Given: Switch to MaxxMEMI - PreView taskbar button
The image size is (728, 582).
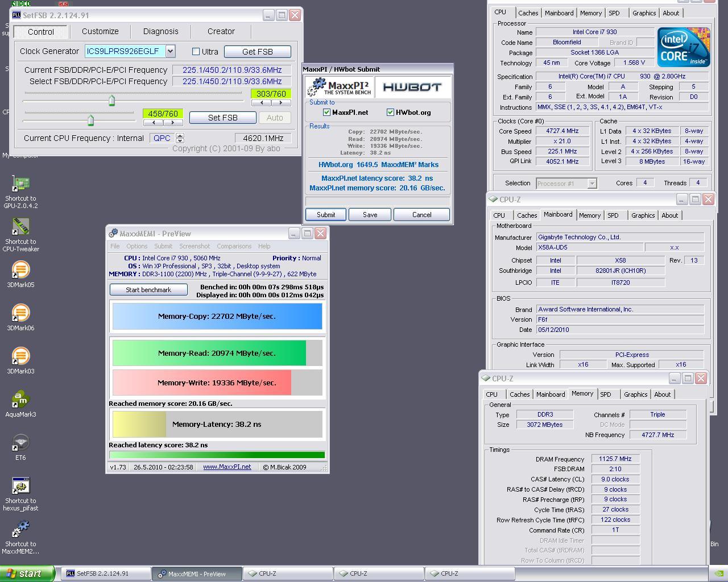Looking at the screenshot, I should [196, 573].
